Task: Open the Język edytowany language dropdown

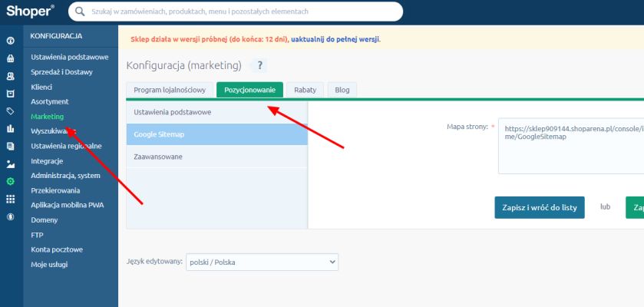Action: coord(262,262)
